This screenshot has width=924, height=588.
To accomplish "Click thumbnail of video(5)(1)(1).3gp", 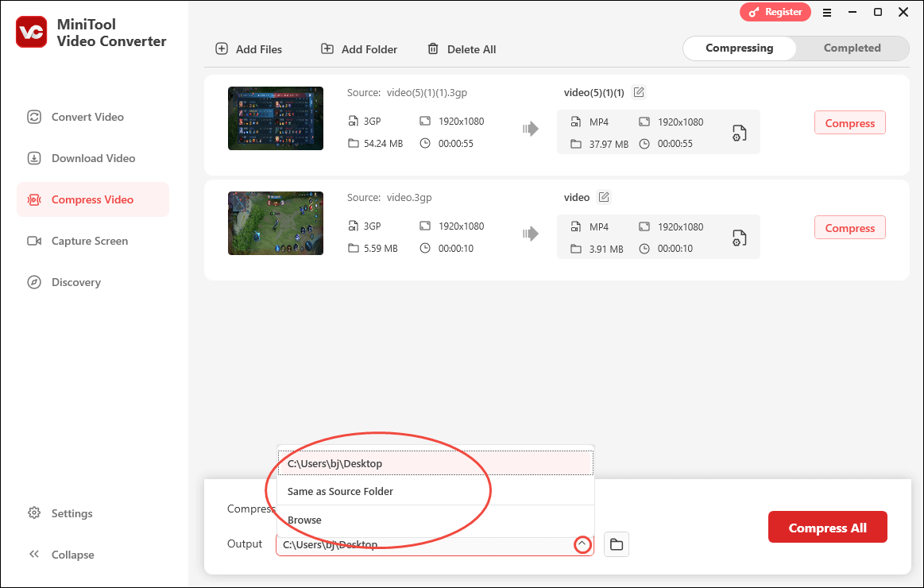I will pyautogui.click(x=276, y=118).
